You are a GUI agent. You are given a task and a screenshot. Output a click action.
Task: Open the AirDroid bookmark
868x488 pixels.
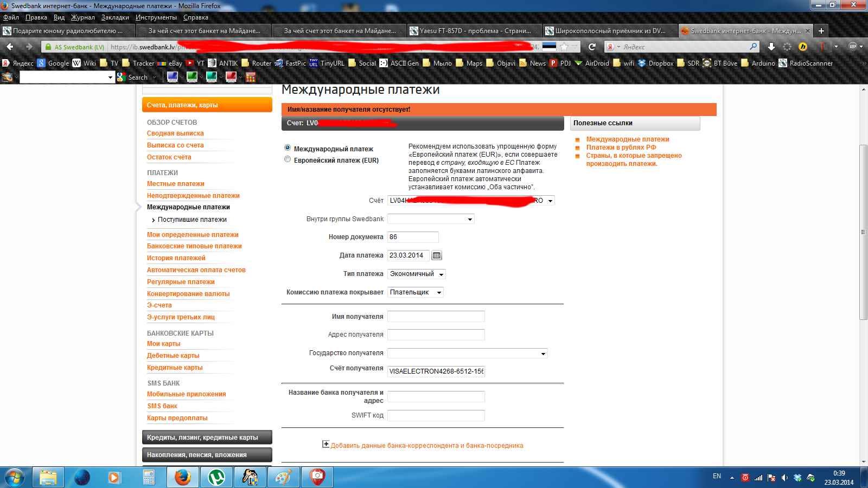coord(592,63)
